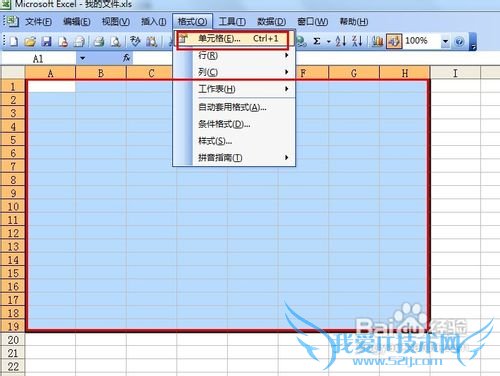Click the Name Box showing A1
500x376 pixels.
coord(38,59)
